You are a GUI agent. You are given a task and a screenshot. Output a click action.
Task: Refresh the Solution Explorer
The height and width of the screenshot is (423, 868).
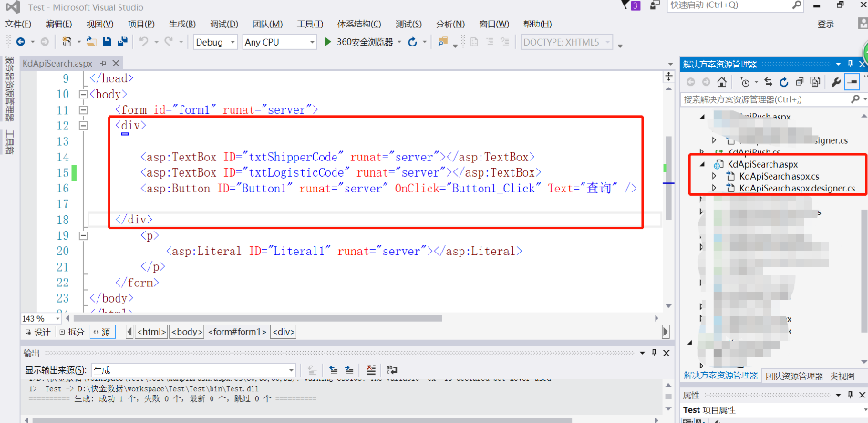point(784,82)
